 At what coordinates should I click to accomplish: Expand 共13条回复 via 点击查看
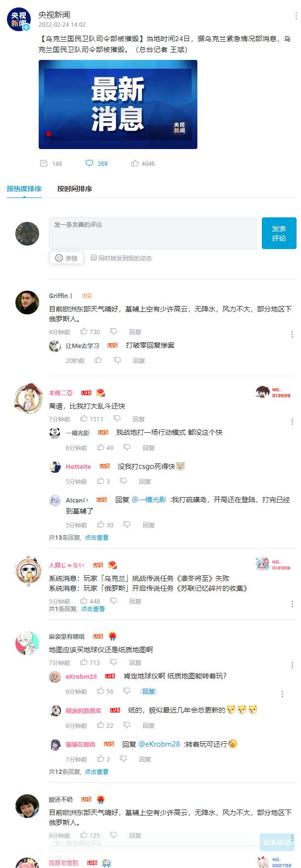click(x=96, y=537)
